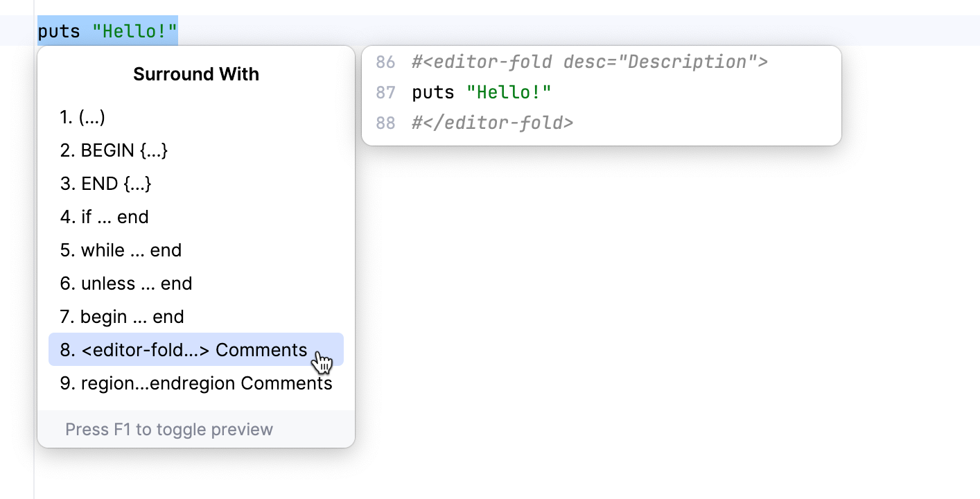
Task: Pick the "while ... end" option
Action: tap(121, 250)
